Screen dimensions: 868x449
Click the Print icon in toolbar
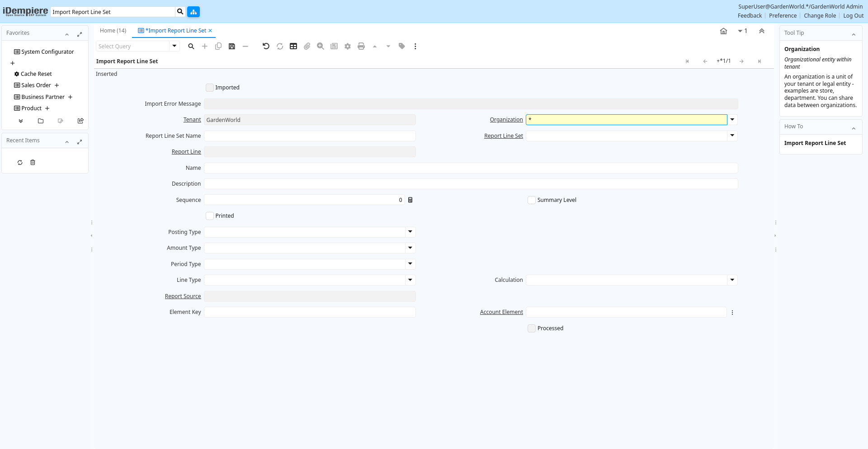[x=361, y=46]
